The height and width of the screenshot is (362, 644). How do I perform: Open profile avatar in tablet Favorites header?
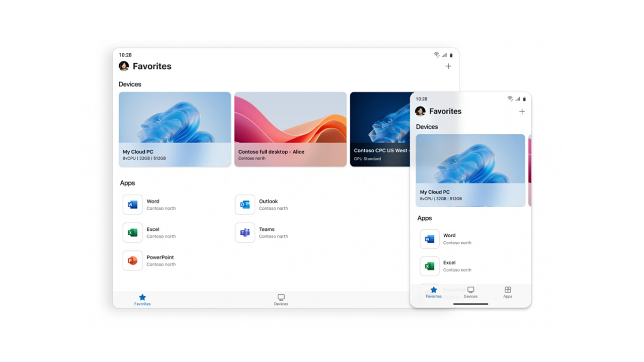[x=124, y=66]
